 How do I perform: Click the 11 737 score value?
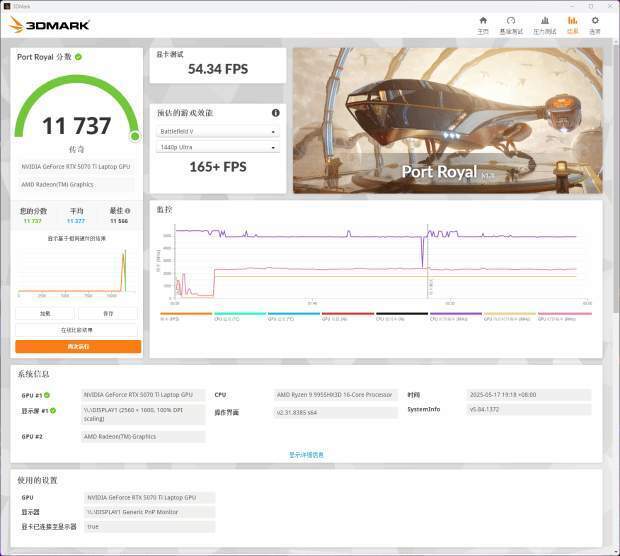pos(76,126)
